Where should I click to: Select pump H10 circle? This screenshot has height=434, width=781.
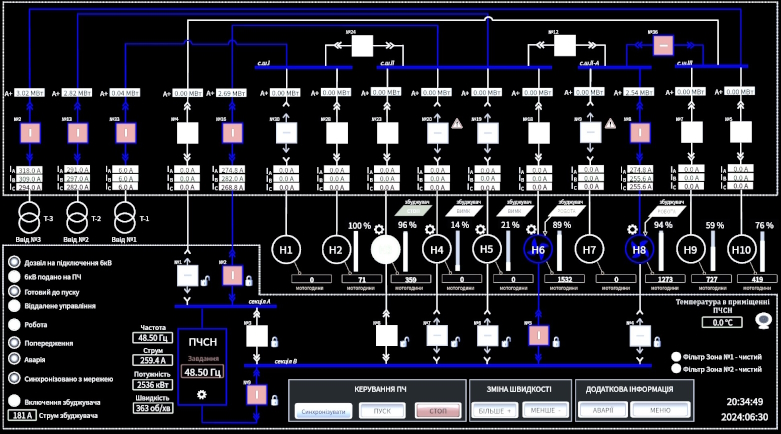point(741,249)
